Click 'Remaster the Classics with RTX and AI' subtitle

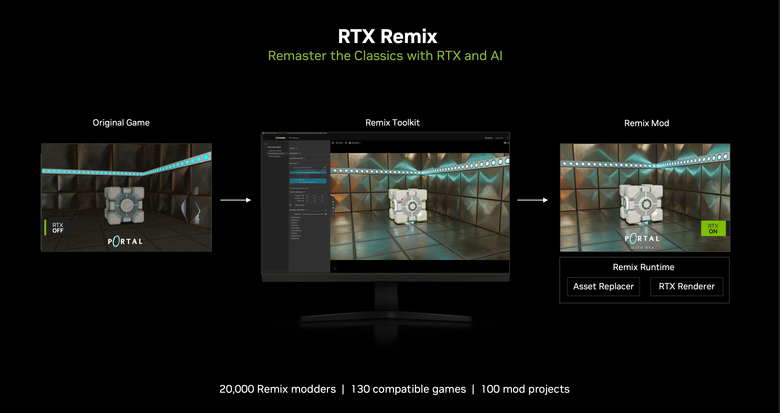pyautogui.click(x=385, y=56)
